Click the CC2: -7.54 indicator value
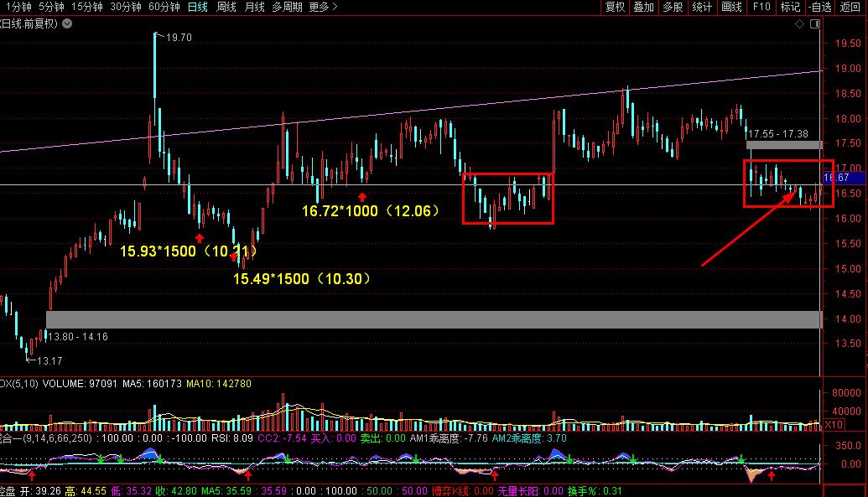 click(283, 438)
